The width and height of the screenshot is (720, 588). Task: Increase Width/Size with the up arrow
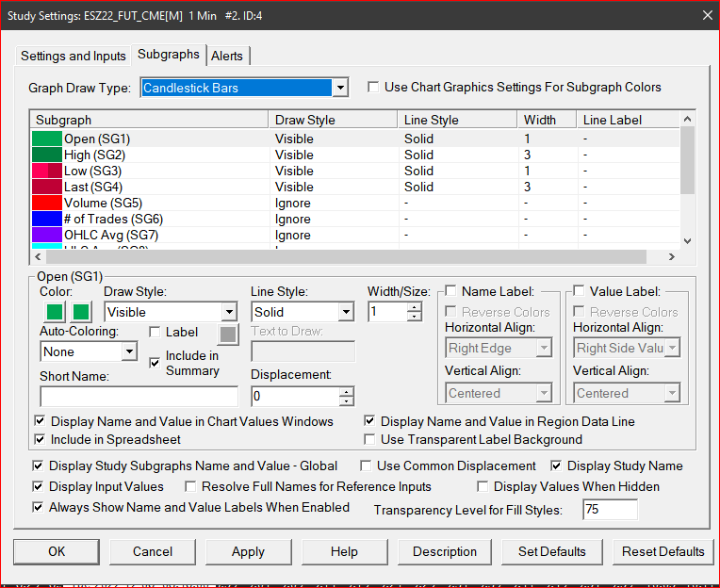pos(415,306)
